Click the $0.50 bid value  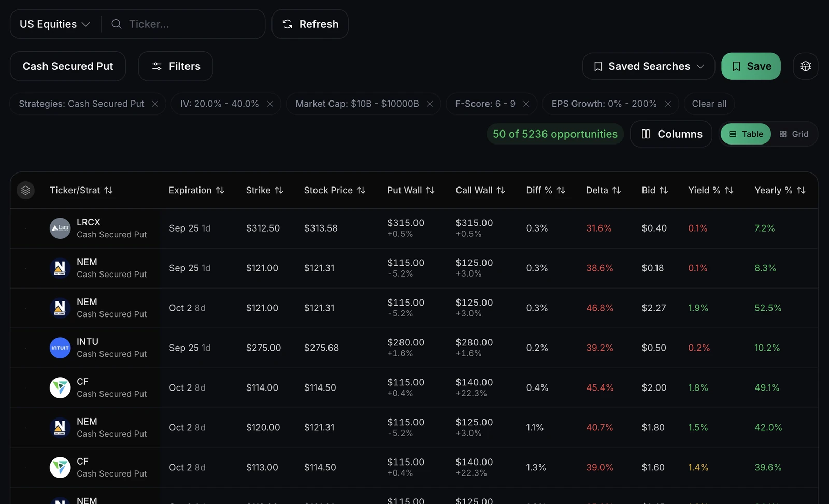click(654, 348)
